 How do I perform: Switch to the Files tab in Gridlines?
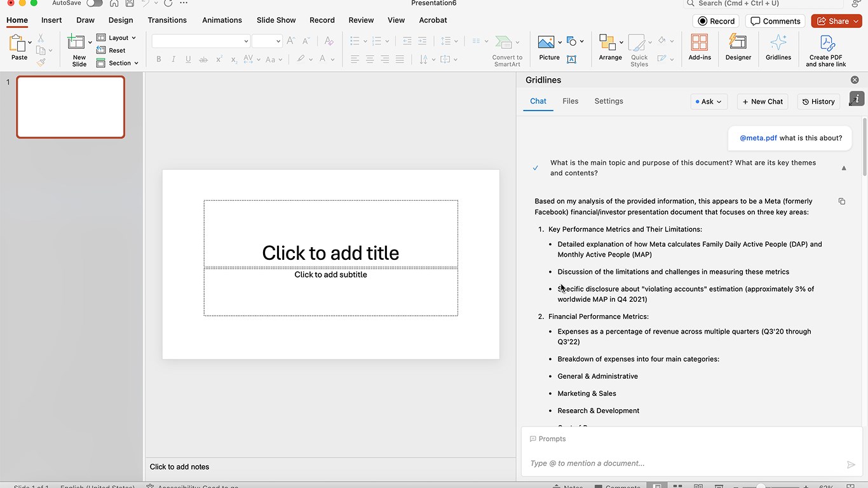point(571,101)
